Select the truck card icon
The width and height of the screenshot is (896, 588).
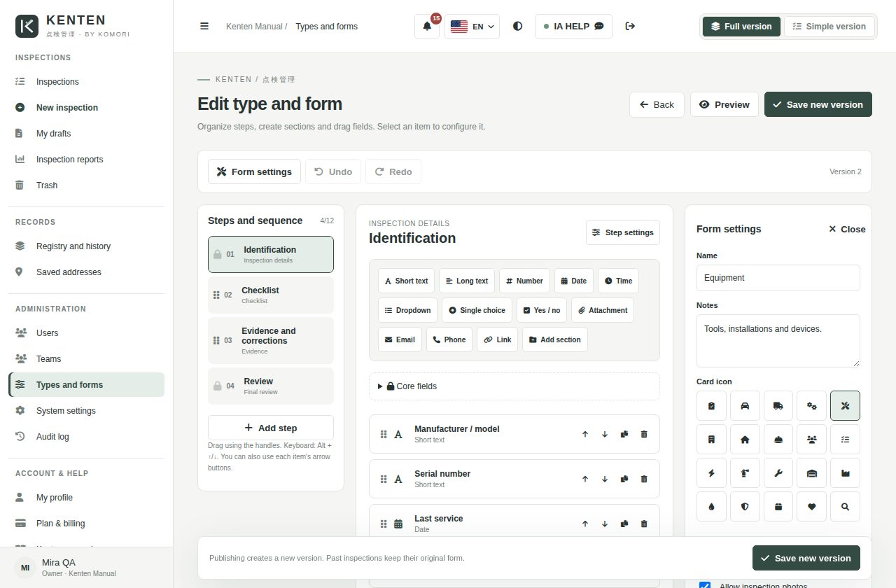coord(778,405)
